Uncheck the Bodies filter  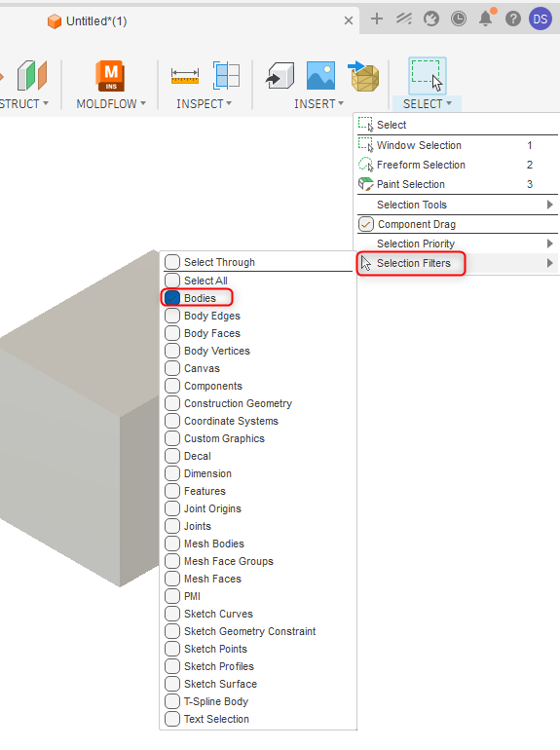[x=172, y=298]
